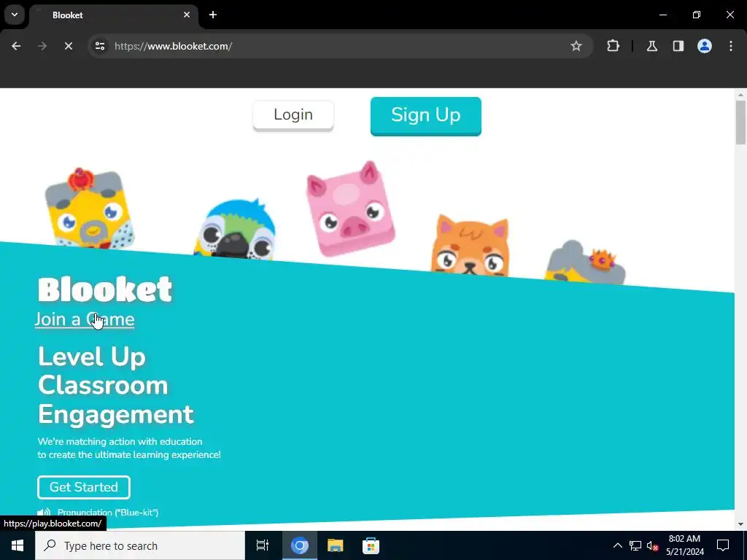Image resolution: width=747 pixels, height=560 pixels.
Task: Click the page vertical scrollbar thumb
Action: [x=740, y=122]
